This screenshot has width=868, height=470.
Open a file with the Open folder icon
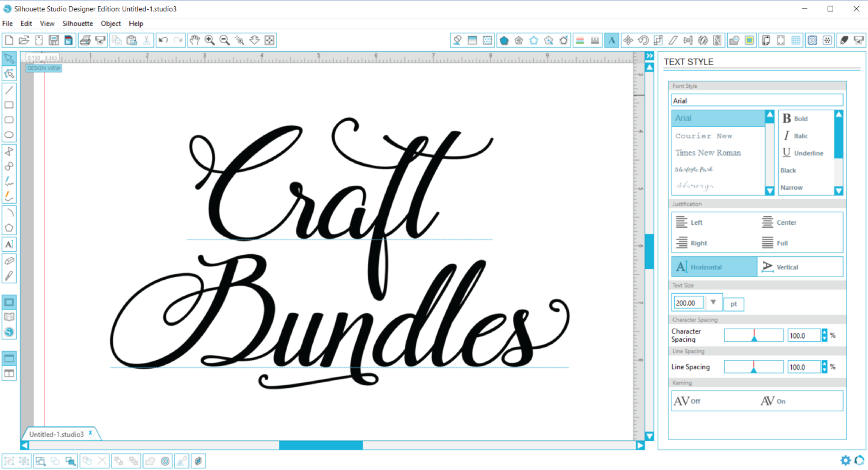[x=24, y=40]
